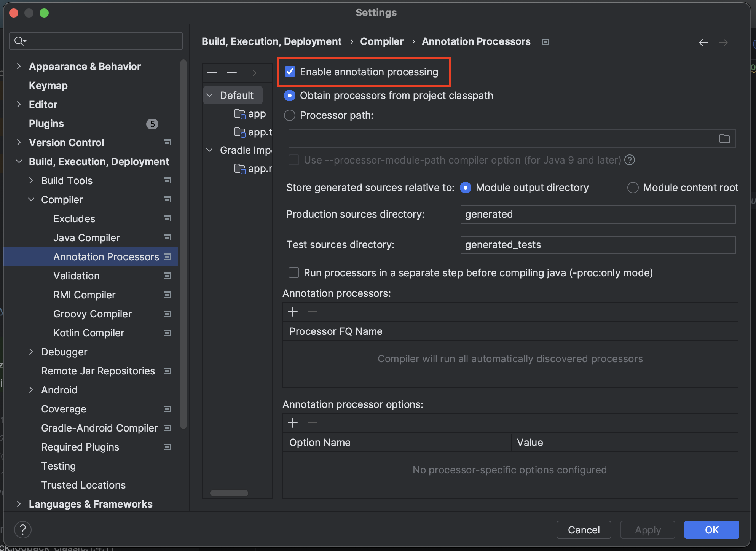Screen dimensions: 756x551
Task: Open Compiler from the breadcrumb
Action: point(381,41)
